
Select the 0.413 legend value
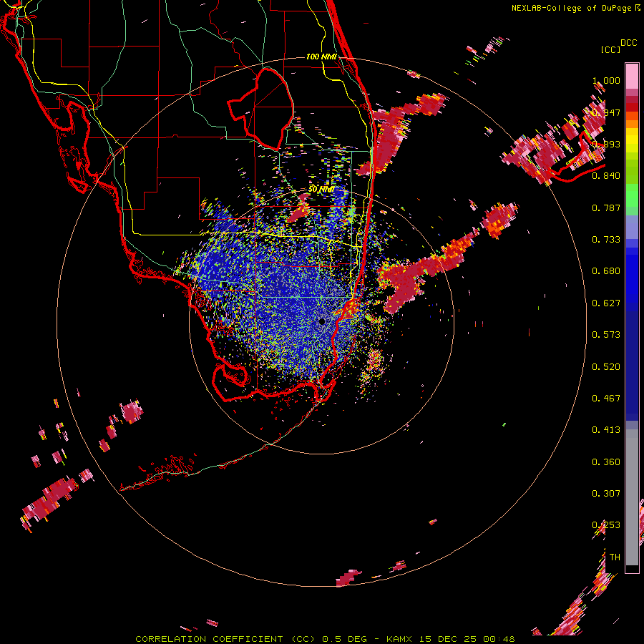point(606,430)
